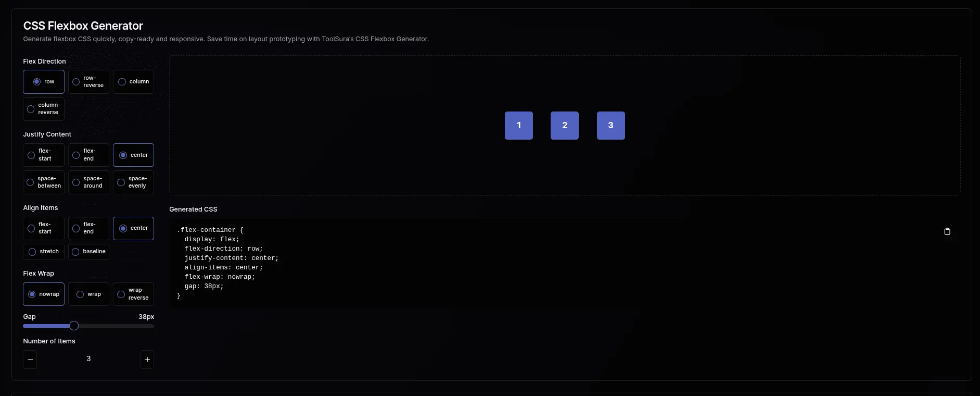Increase number of items with plus button

click(147, 360)
